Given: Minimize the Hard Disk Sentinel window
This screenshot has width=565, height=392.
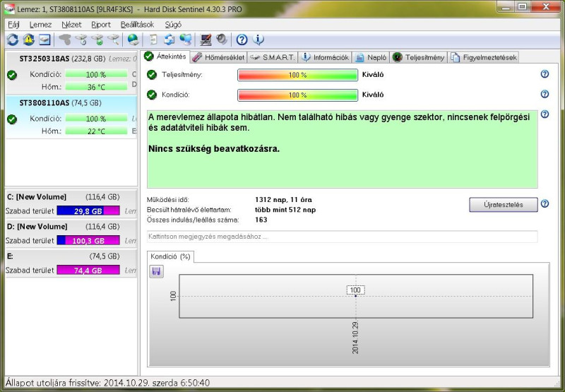Looking at the screenshot, I should [x=506, y=6].
